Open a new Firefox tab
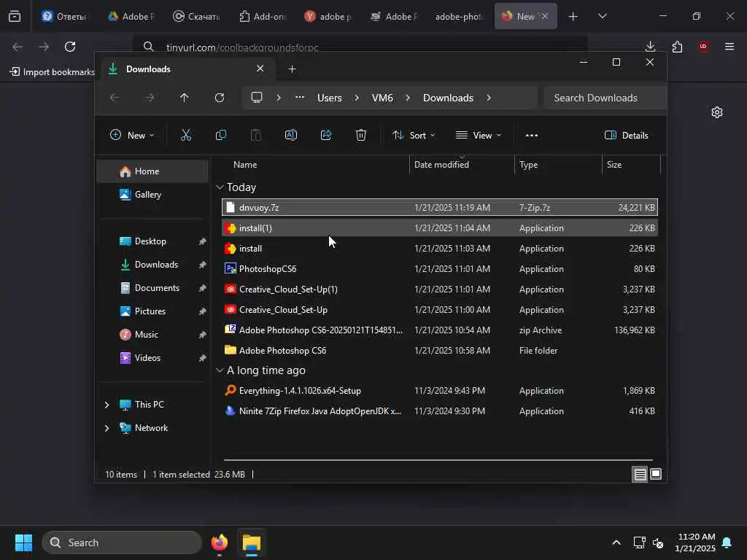This screenshot has height=560, width=747. coord(573,16)
